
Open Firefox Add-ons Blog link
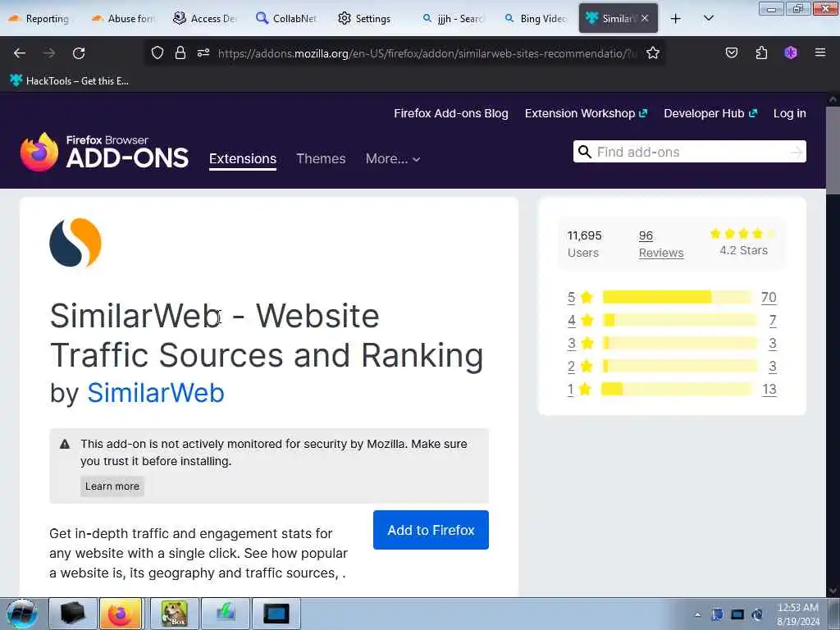tap(451, 113)
